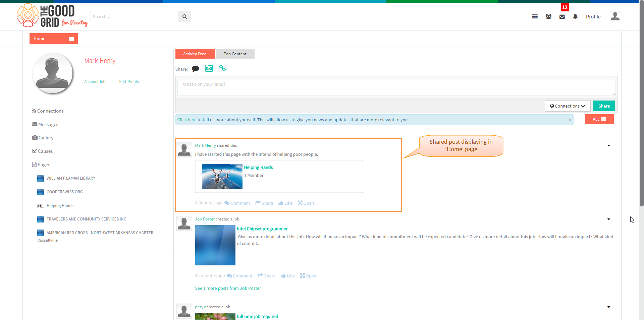This screenshot has width=644, height=320.
Task: Click the avatar on Mark Henry's shared post
Action: [x=184, y=149]
